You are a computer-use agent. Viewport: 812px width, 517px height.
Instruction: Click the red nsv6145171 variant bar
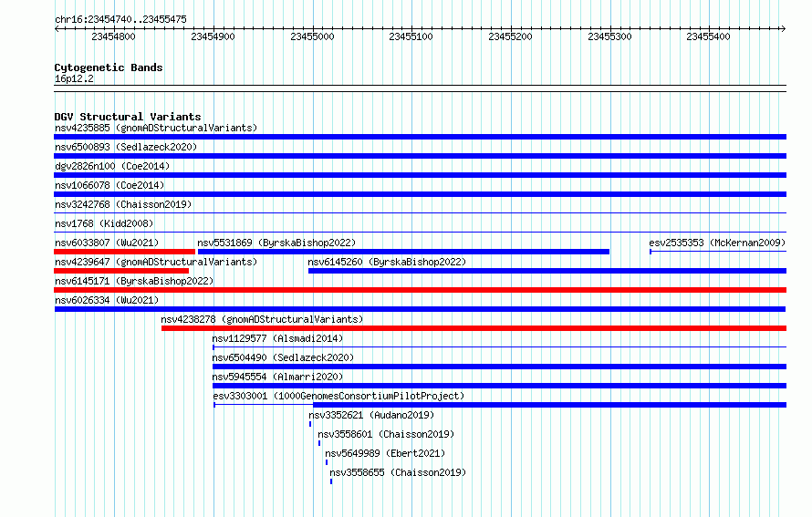(x=420, y=290)
